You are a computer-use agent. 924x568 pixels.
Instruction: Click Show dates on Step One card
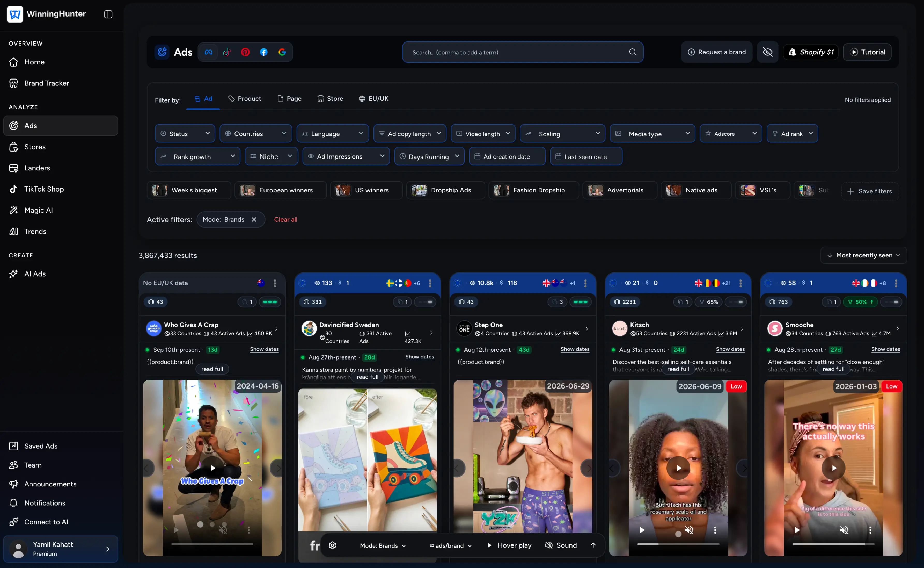pos(575,349)
